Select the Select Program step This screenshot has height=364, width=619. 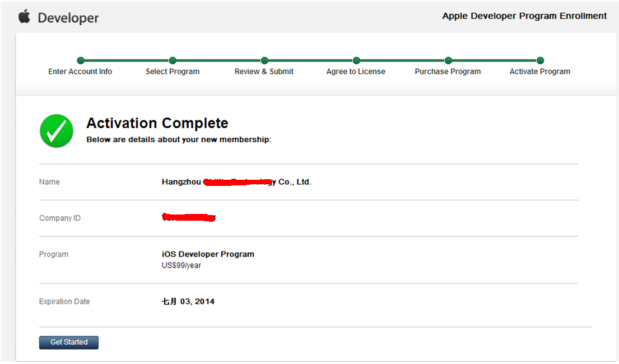click(173, 72)
